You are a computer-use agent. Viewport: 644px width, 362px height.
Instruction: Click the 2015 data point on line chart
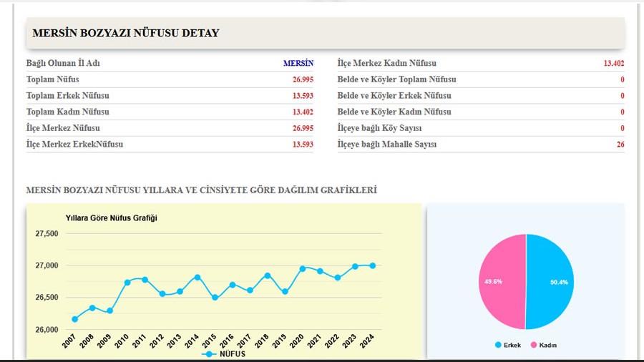click(x=215, y=298)
